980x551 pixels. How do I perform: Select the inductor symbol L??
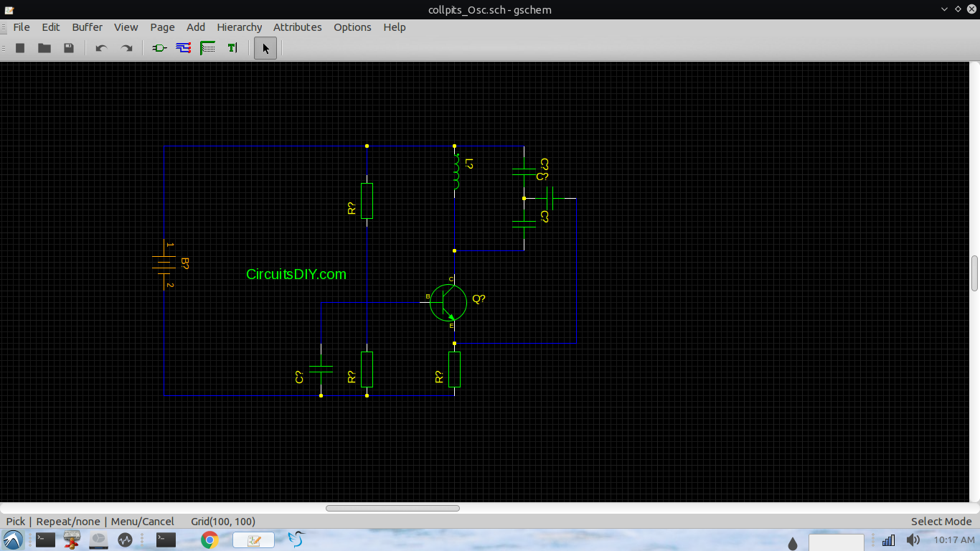pyautogui.click(x=456, y=174)
